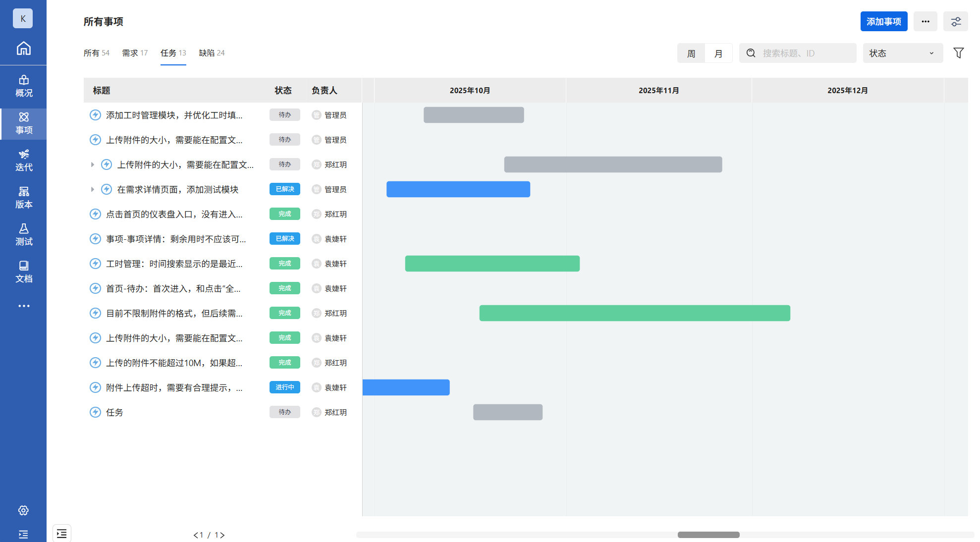This screenshot has width=980, height=542.
Task: Open the home icon in sidebar
Action: click(x=23, y=49)
